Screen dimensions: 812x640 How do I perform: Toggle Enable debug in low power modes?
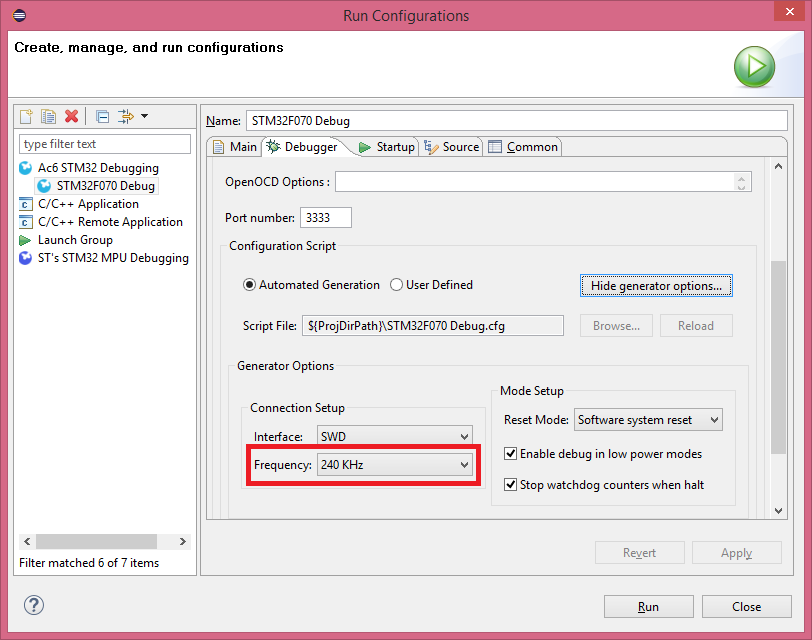point(511,454)
